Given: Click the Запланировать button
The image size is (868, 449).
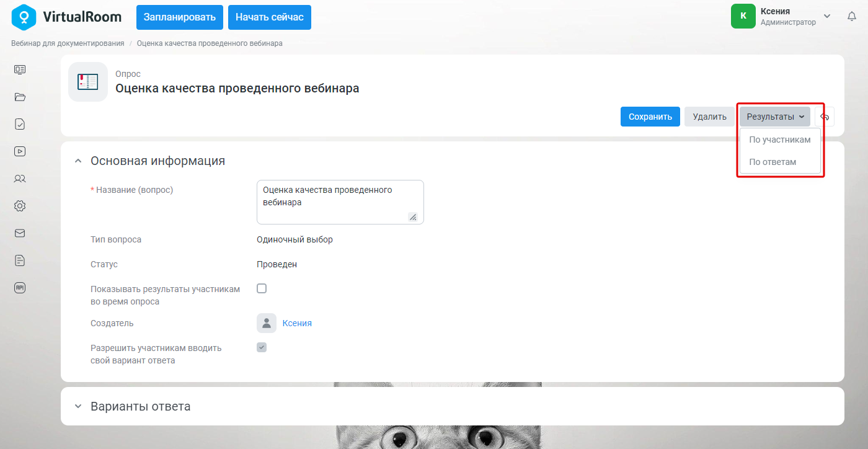Looking at the screenshot, I should (180, 17).
